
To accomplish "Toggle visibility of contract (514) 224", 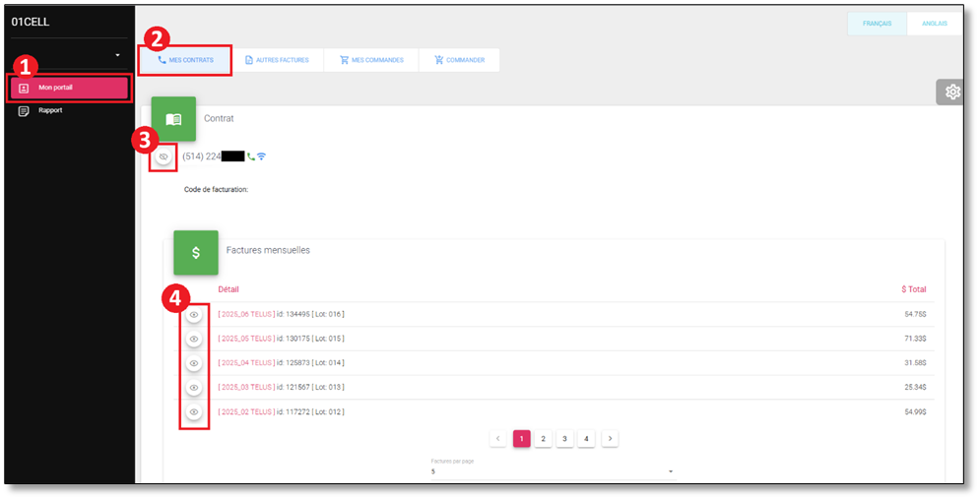I will click(x=163, y=156).
